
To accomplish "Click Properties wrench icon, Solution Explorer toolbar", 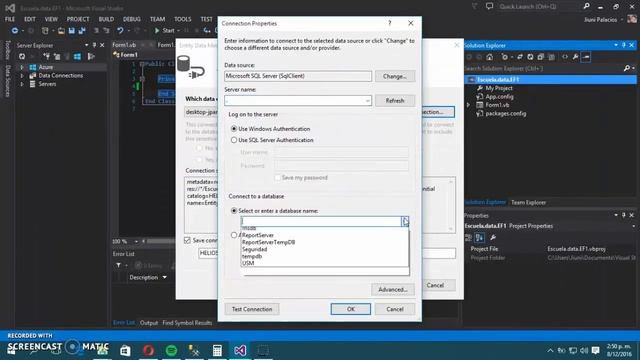I will tap(576, 57).
